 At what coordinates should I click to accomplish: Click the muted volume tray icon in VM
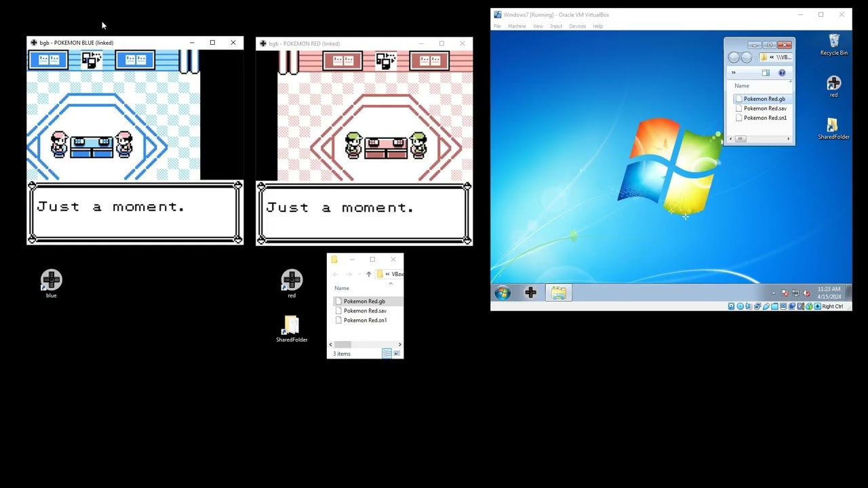[806, 293]
